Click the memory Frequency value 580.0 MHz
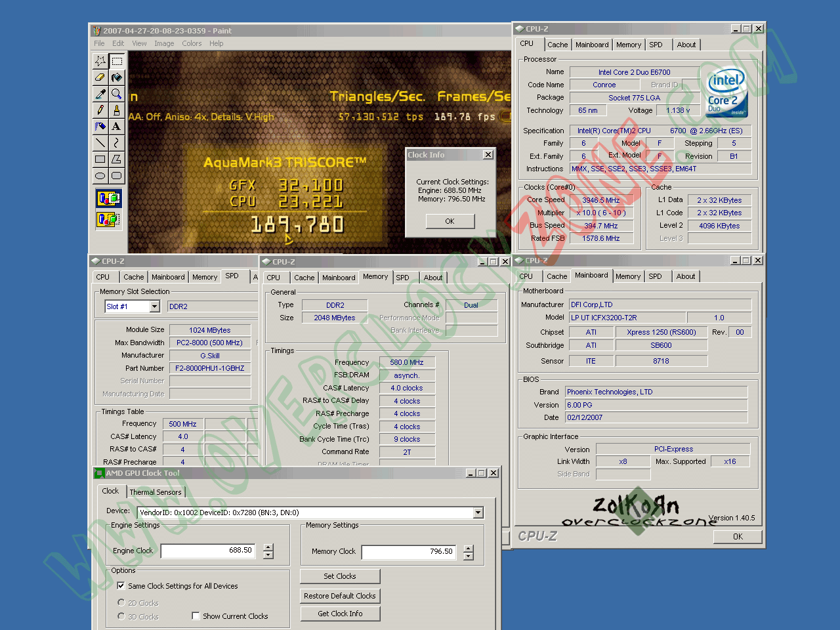840x630 pixels. [407, 362]
